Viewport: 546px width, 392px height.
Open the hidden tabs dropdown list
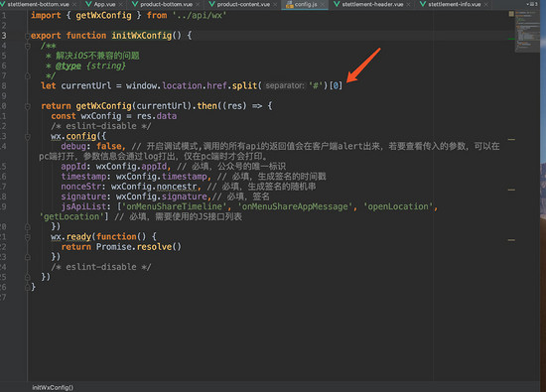[532, 4]
